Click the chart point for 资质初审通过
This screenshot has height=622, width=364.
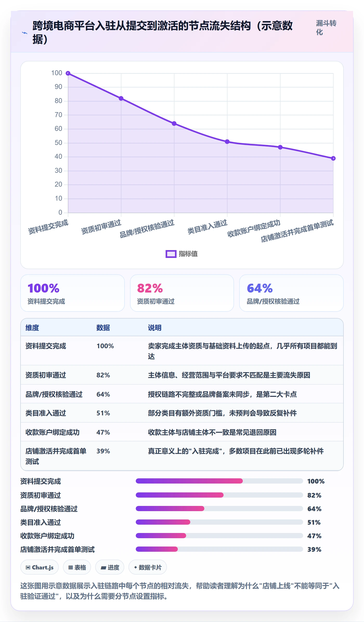121,98
